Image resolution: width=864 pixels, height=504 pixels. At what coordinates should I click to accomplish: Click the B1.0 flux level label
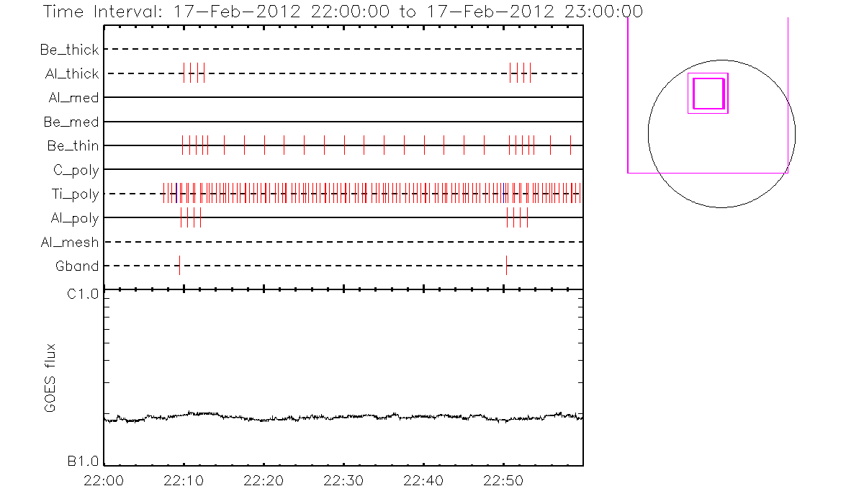coord(83,461)
